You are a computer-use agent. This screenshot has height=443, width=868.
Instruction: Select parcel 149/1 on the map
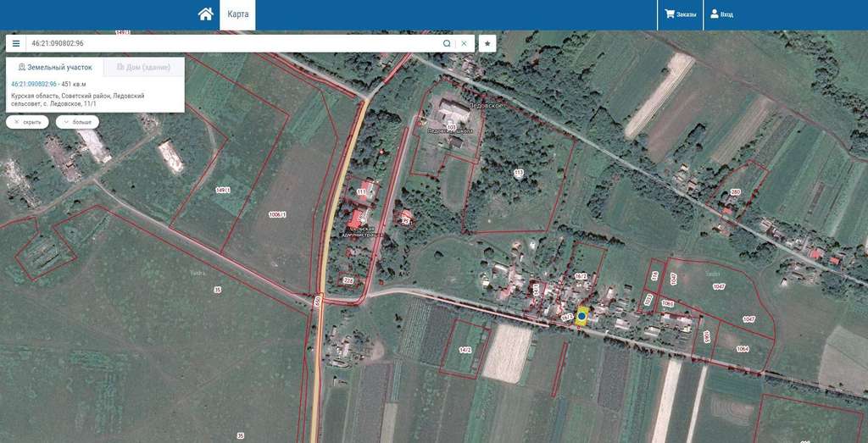click(x=223, y=190)
